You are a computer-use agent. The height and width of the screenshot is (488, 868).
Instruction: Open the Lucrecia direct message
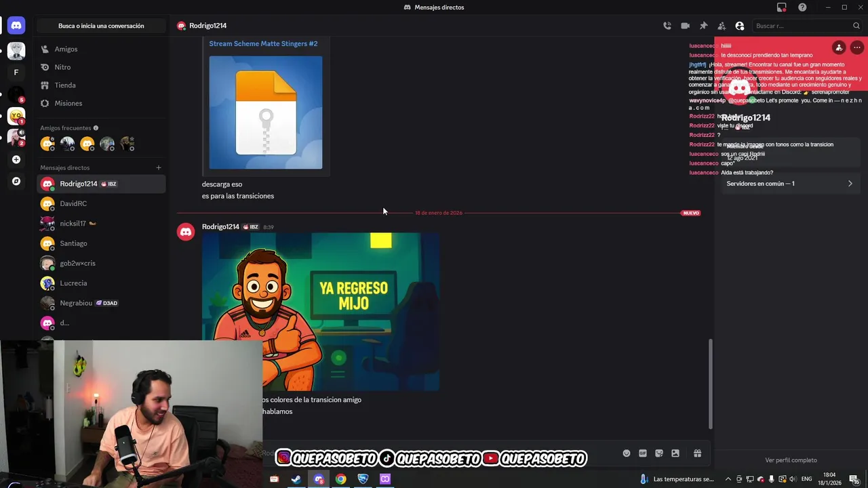pos(101,283)
